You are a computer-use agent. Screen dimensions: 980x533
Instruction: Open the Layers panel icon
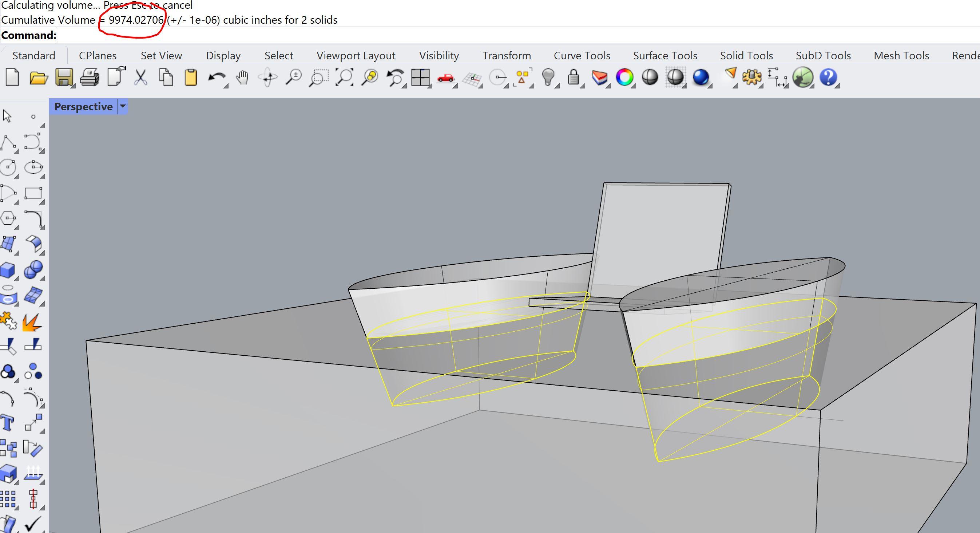click(x=599, y=78)
